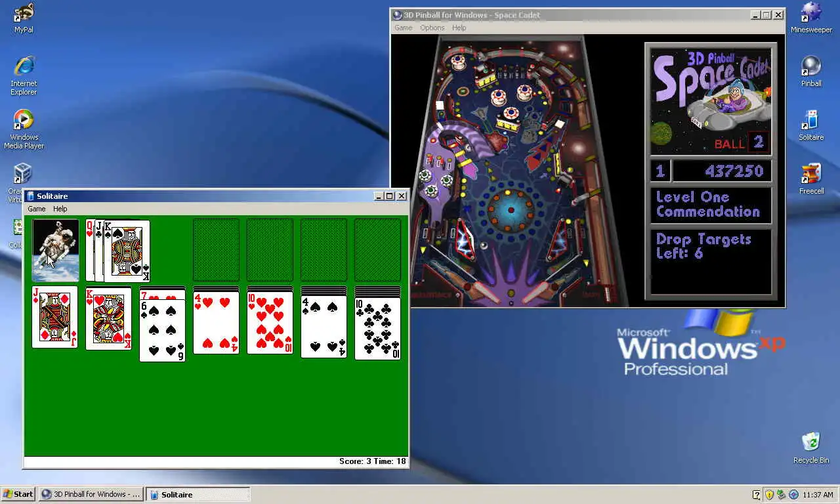Select the ten of clubs card
Image resolution: width=840 pixels, height=504 pixels.
click(x=377, y=329)
